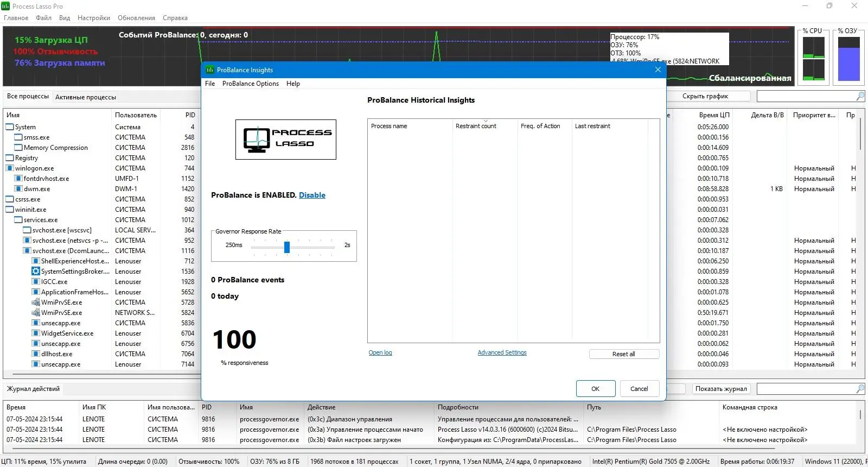Sort insights by Process name column
The height and width of the screenshot is (467, 868).
point(410,126)
